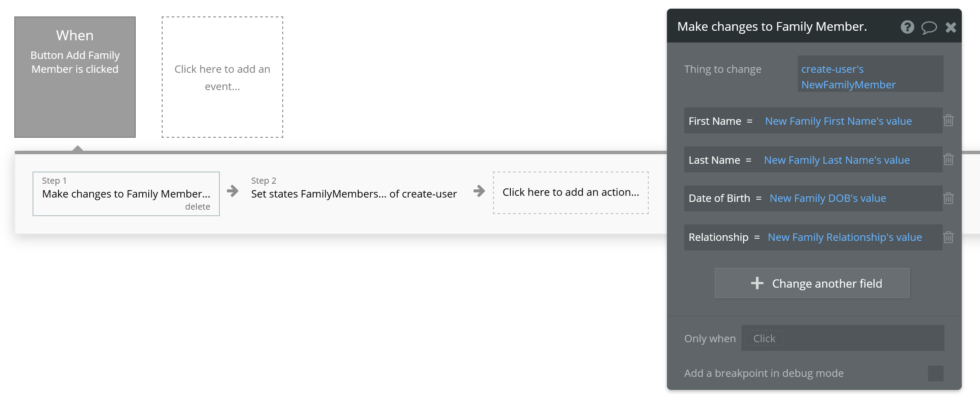Image resolution: width=980 pixels, height=402 pixels.
Task: Edit the New Family First Name's value expression
Action: coord(838,121)
